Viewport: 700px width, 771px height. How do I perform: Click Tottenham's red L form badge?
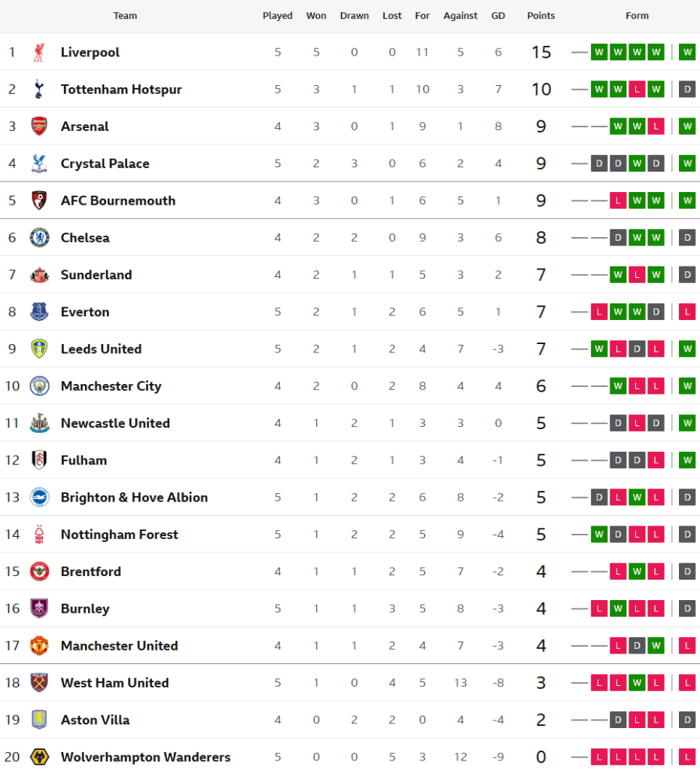click(x=637, y=90)
